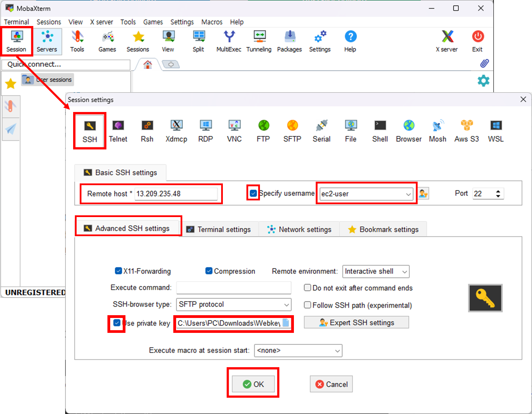This screenshot has height=414, width=532.
Task: Switch to Network settings tab
Action: pyautogui.click(x=299, y=230)
